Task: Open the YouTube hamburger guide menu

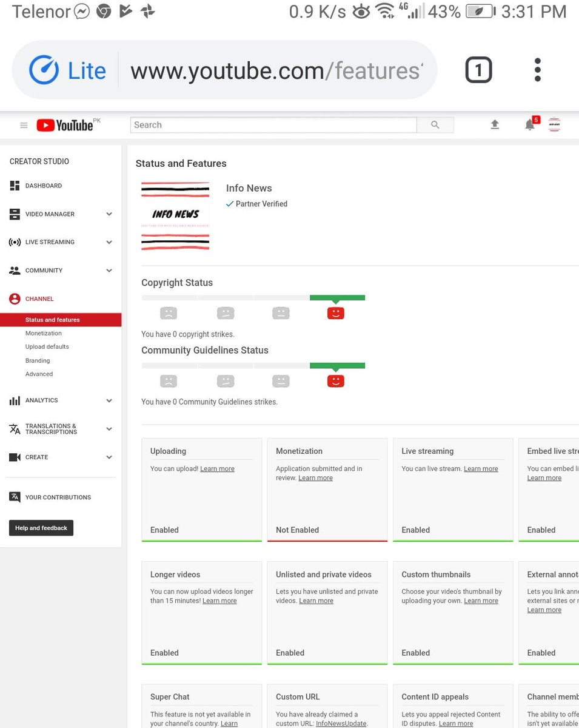Action: pos(24,126)
